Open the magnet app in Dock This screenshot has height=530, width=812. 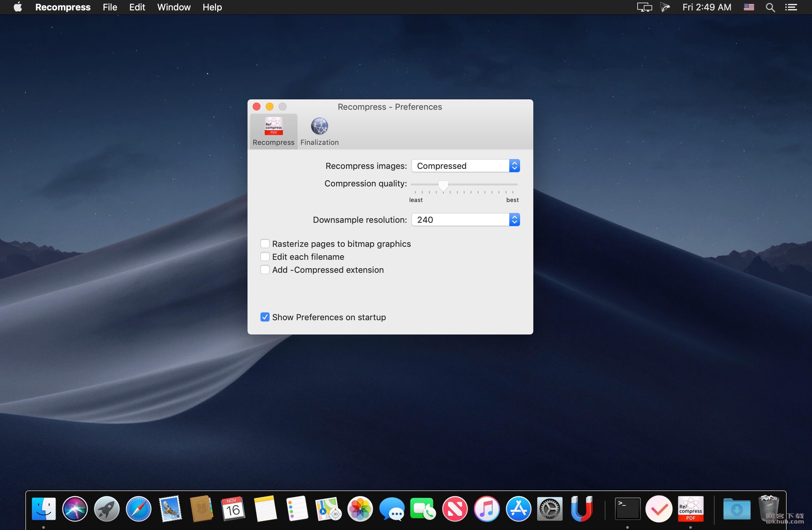tap(581, 509)
